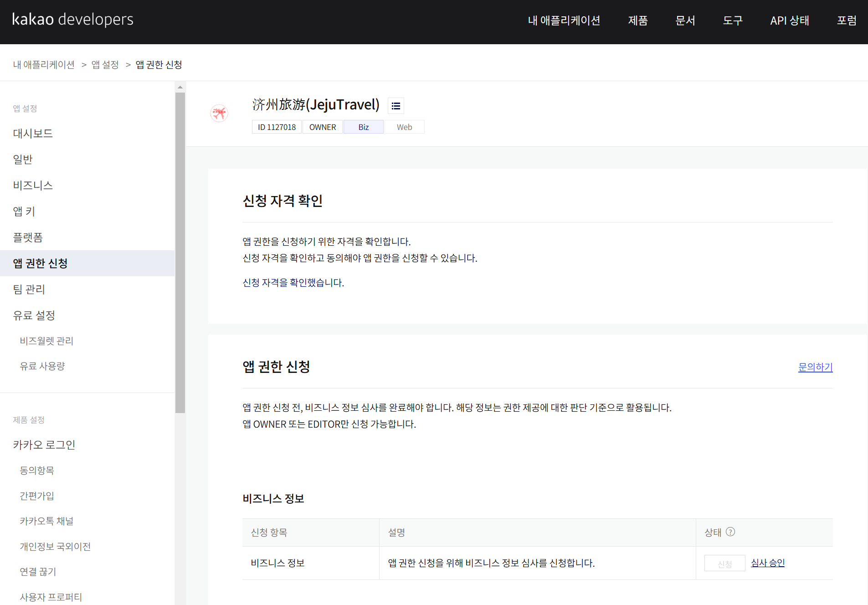Open the 제품 menu
This screenshot has height=605, width=868.
click(637, 21)
